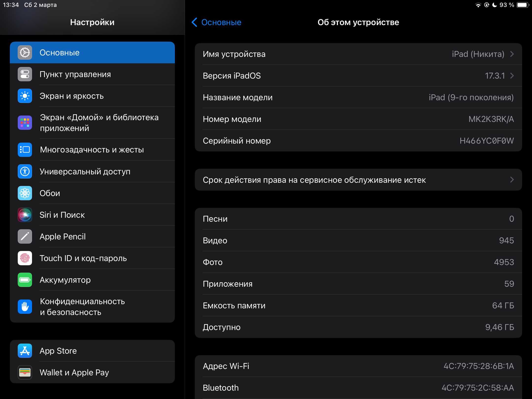Viewport: 532px width, 399px height.
Task: Tap available storage 9,46 ГБ
Action: pos(499,327)
